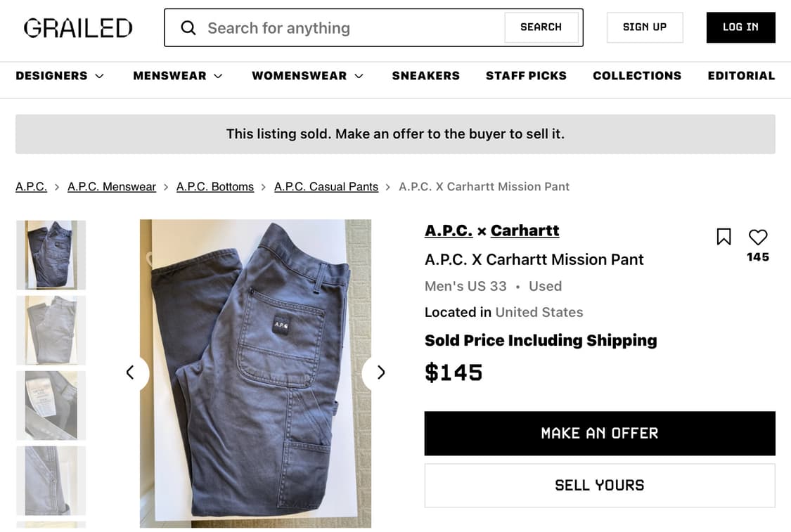Click the magnifying glass search icon
Screen dimensions: 791x532
tap(188, 28)
